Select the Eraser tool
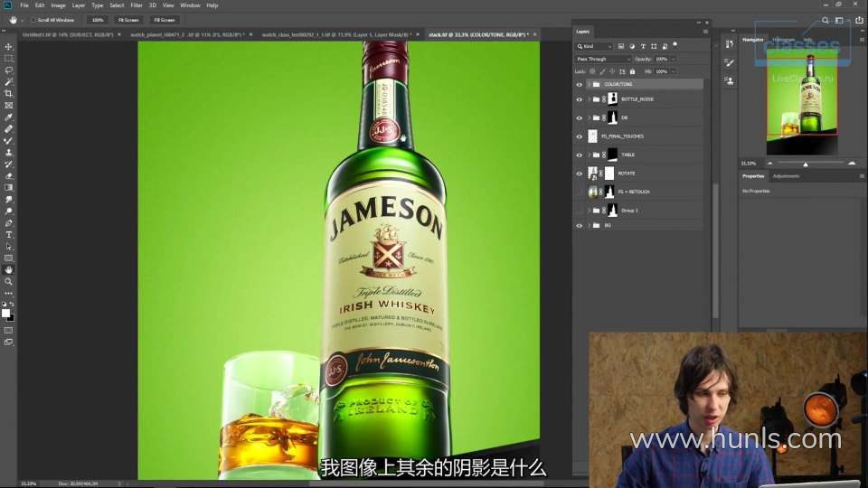868x488 pixels. pos(8,176)
